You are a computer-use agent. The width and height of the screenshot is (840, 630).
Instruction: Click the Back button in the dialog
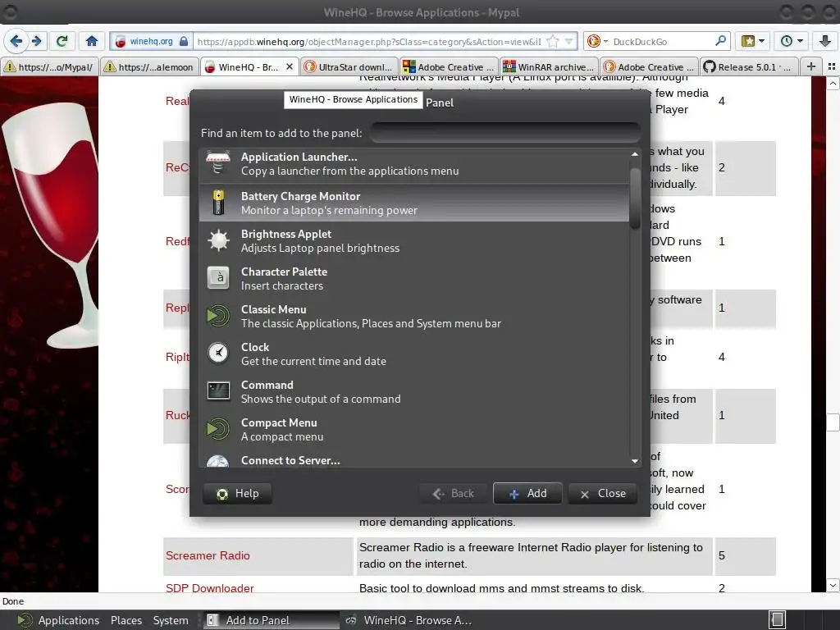453,493
